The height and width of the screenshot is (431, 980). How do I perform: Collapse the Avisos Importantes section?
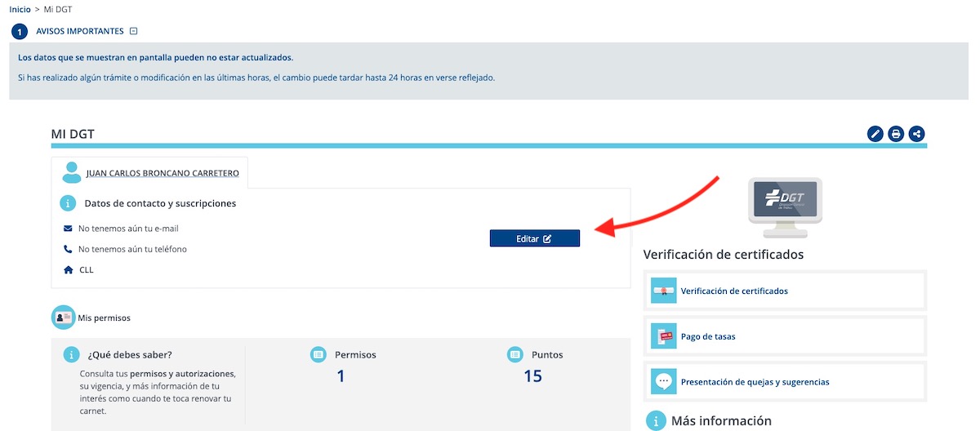134,31
